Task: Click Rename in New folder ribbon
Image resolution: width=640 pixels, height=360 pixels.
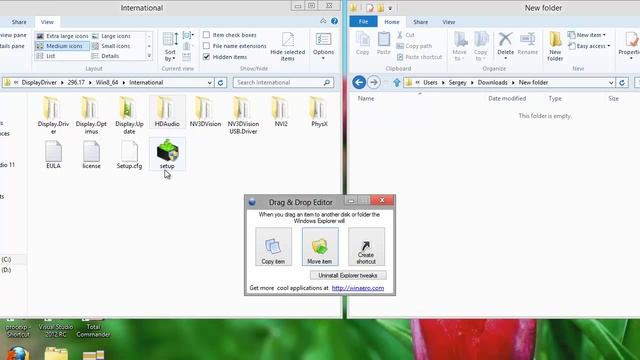Action: point(527,44)
